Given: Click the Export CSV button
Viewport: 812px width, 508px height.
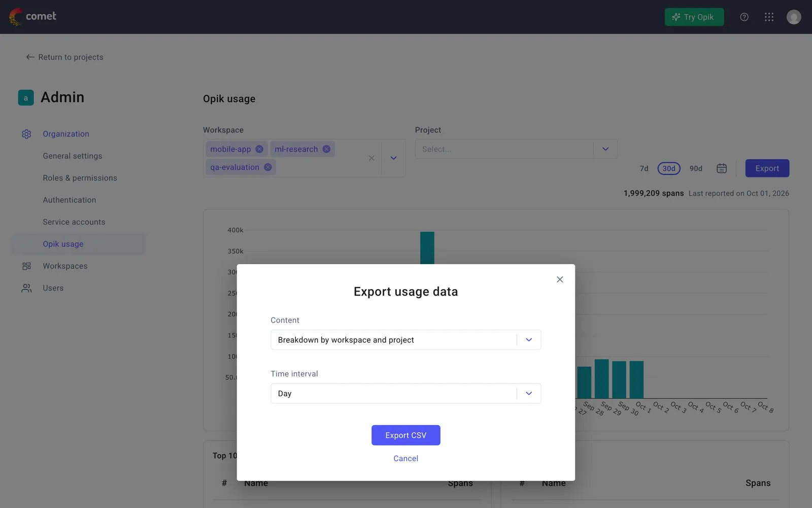Looking at the screenshot, I should coord(406,435).
